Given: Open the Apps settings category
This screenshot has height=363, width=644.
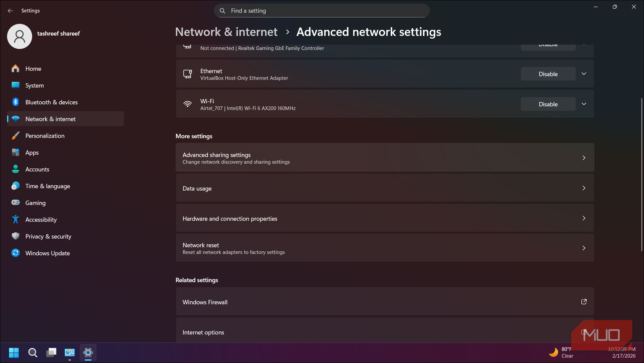Looking at the screenshot, I should [x=65, y=152].
